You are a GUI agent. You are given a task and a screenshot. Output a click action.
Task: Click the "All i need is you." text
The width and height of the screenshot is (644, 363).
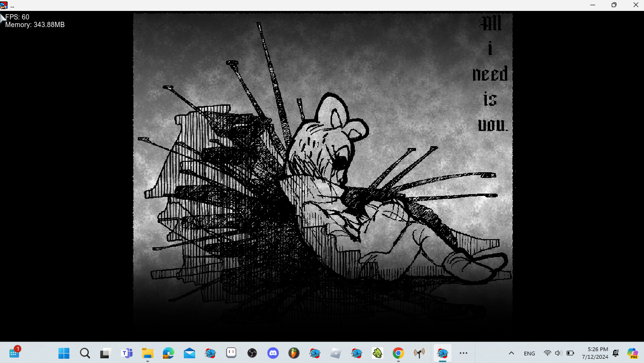[x=491, y=74]
